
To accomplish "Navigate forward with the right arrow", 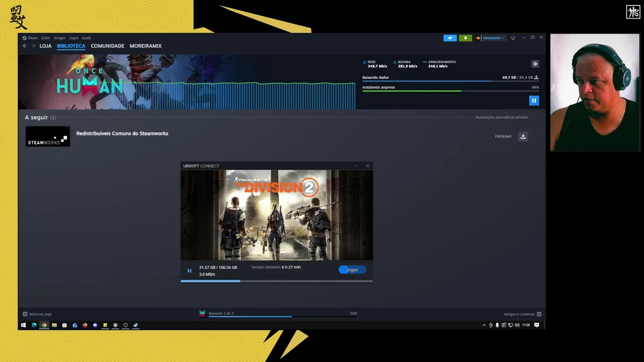I will [33, 46].
